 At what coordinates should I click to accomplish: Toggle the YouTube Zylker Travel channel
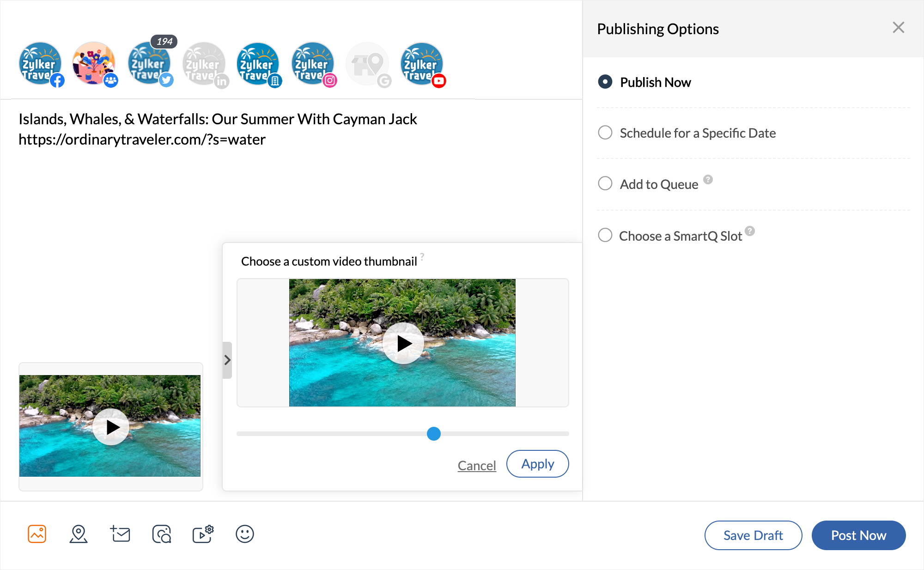422,64
